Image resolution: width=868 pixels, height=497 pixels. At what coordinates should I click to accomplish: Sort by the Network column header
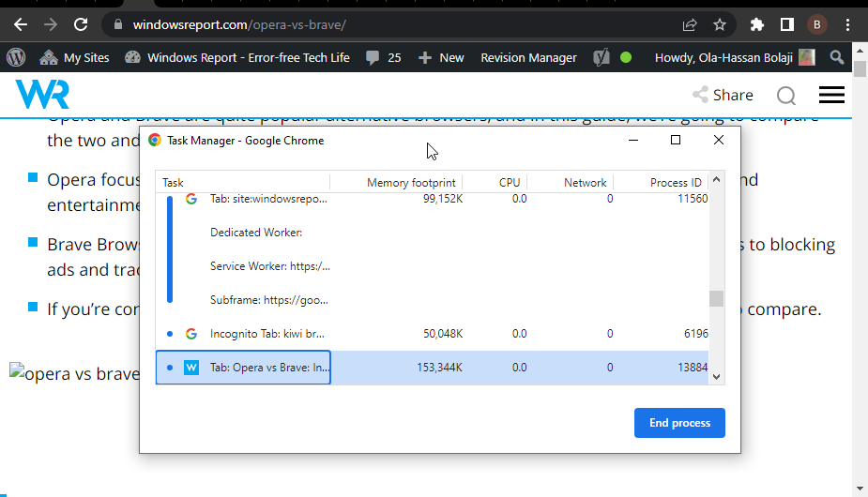click(x=571, y=183)
